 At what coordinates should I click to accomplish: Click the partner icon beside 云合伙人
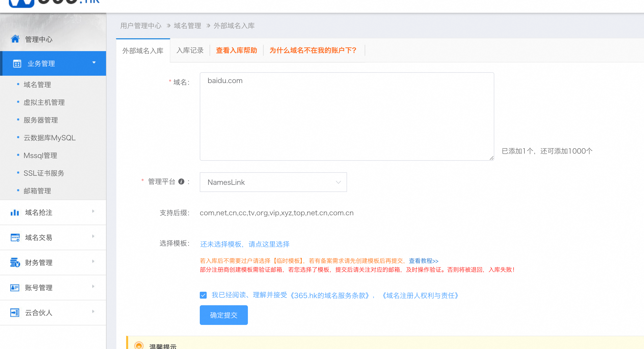15,312
